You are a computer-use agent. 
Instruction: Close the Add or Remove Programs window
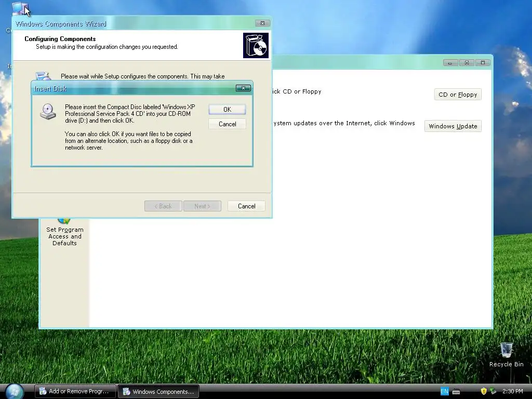pos(483,63)
